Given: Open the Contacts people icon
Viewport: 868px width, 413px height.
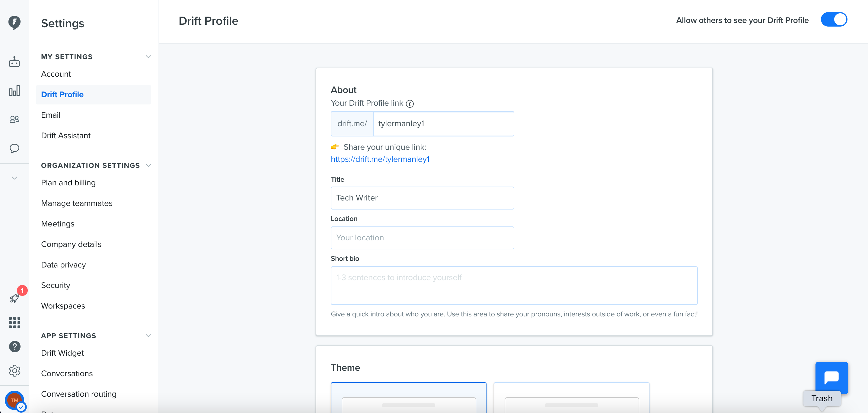Looking at the screenshot, I should pos(14,119).
